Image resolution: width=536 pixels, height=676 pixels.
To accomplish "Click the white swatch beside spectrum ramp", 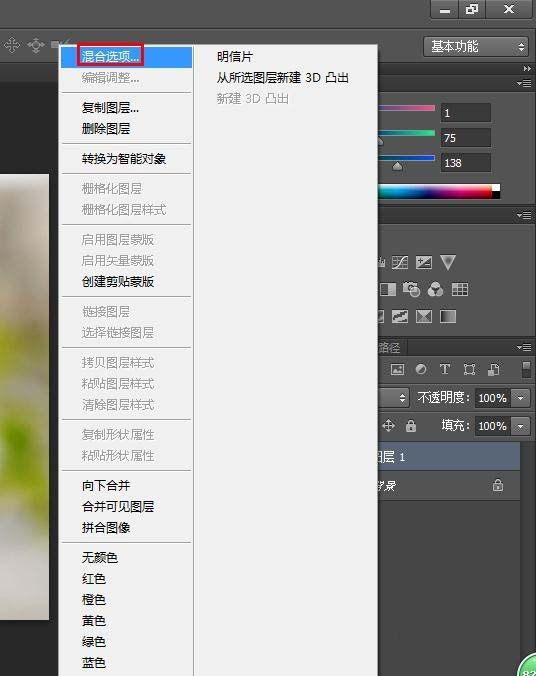I will coord(496,188).
